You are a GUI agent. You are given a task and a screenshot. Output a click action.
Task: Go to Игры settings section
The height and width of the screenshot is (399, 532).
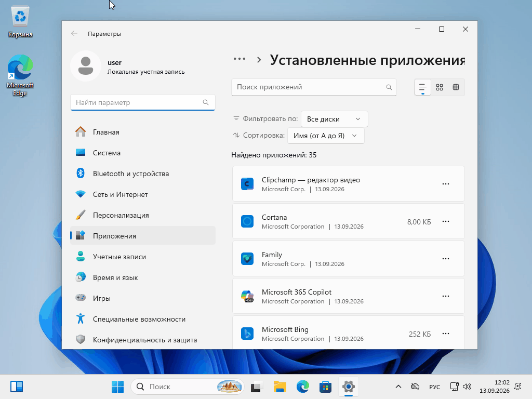tap(142, 298)
